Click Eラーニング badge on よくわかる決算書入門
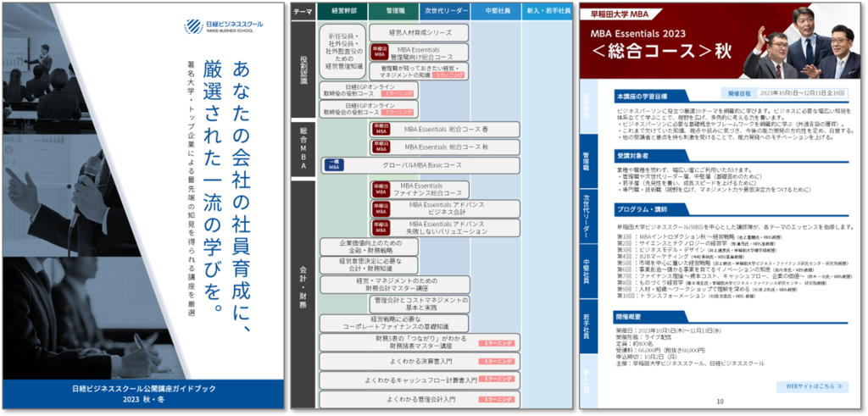The width and height of the screenshot is (868, 416). pyautogui.click(x=497, y=362)
